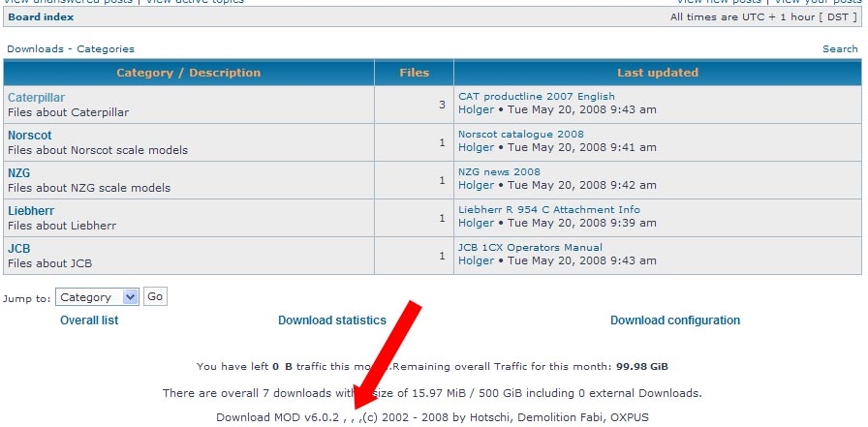This screenshot has height=427, width=868.
Task: Expand the Jump to Category dropdown
Action: [x=98, y=297]
